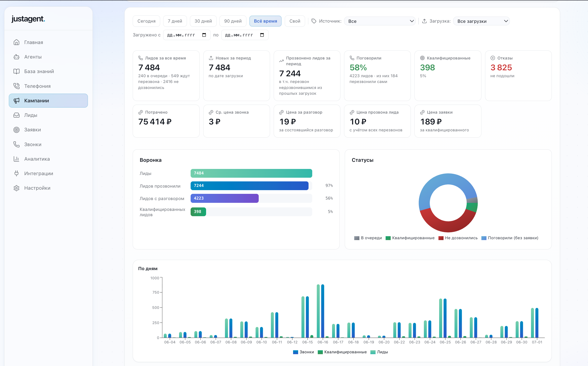This screenshot has height=366, width=588.
Task: Go to Агенты section
Action: 48,57
